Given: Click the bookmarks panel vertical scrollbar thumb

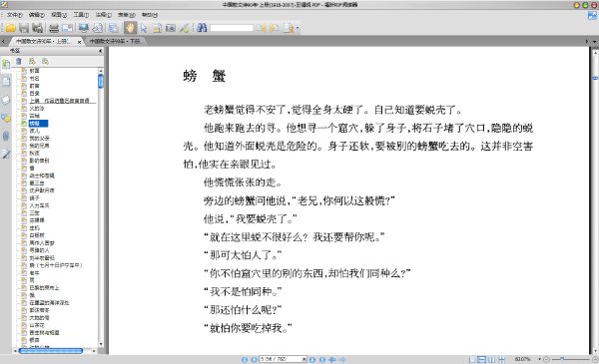Looking at the screenshot, I should pos(101,81).
